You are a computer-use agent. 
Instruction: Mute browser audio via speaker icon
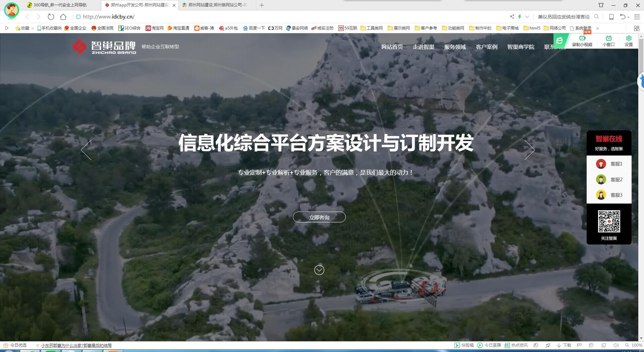[x=616, y=345]
